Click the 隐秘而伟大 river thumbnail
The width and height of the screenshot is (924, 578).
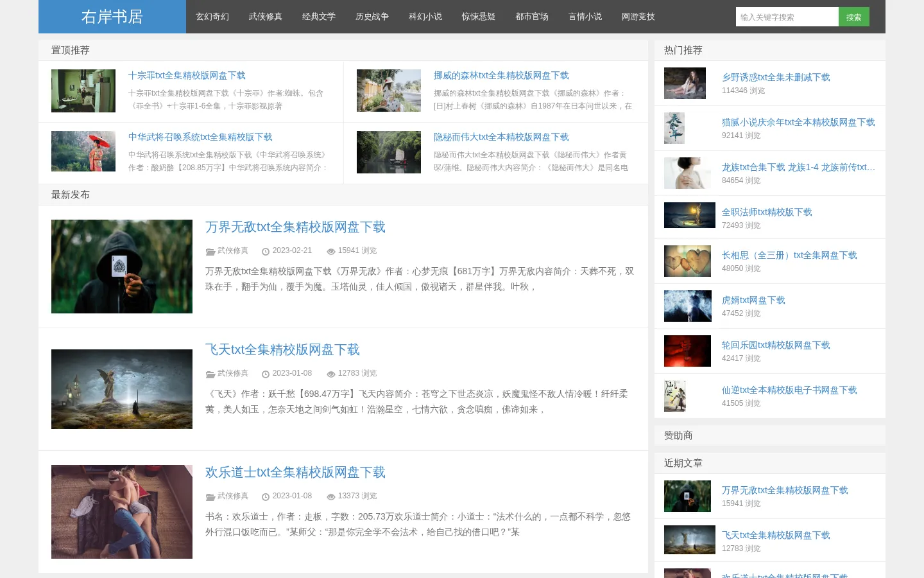click(x=389, y=152)
